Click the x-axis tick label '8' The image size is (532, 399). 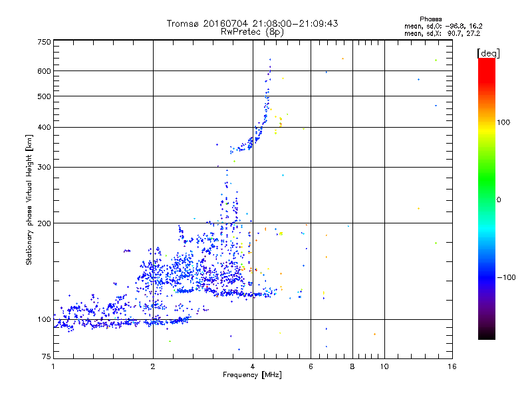tap(352, 366)
